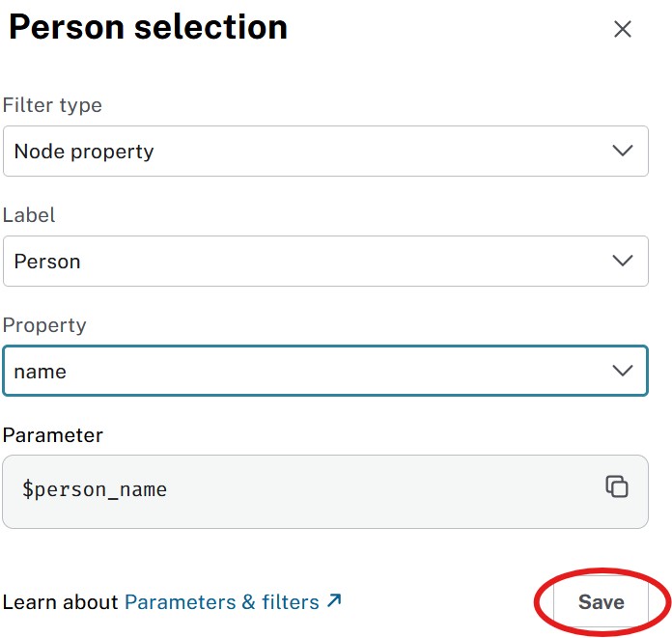Click the Person selection heading
This screenshot has height=638, width=672.
click(x=148, y=27)
